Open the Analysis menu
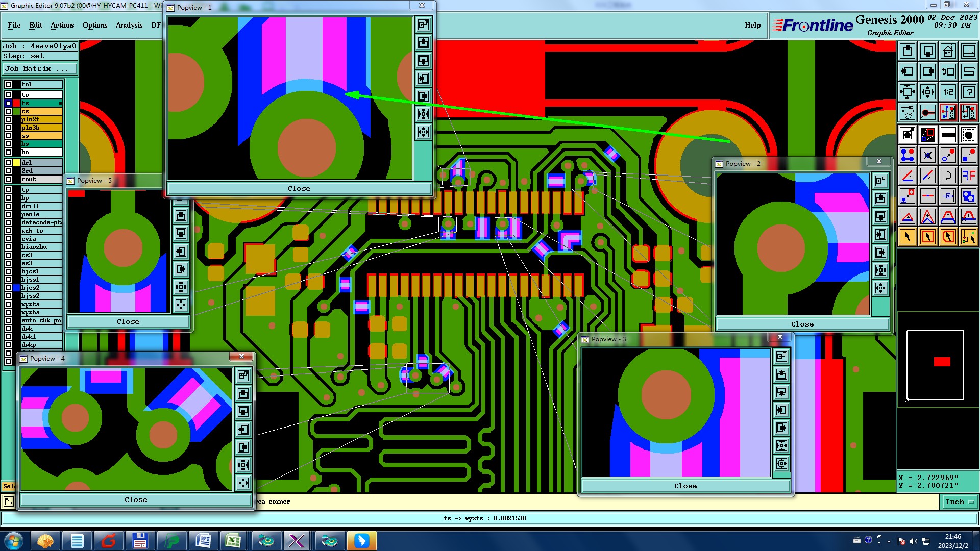 pyautogui.click(x=129, y=25)
